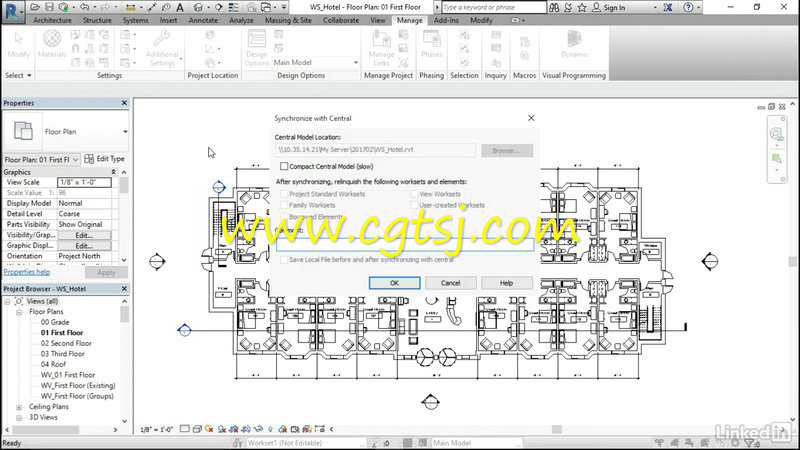Open the Main Model design option dropdown in ribbon
800x450 pixels.
356,62
